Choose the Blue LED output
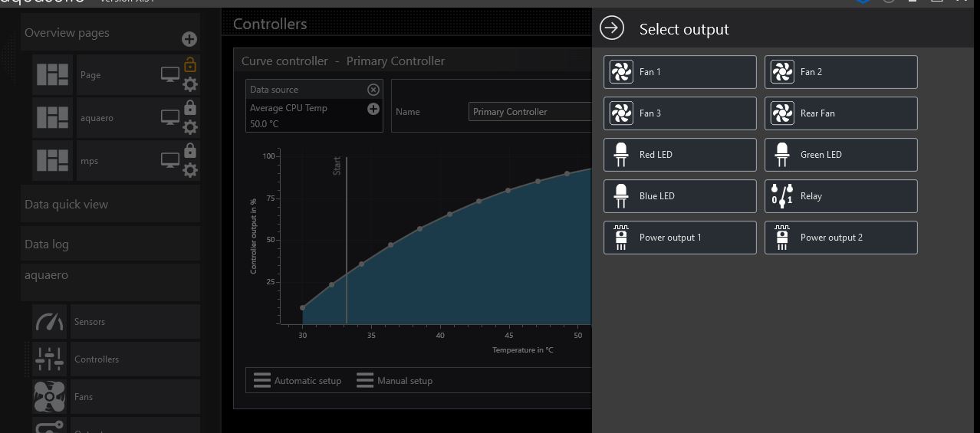 (x=679, y=196)
